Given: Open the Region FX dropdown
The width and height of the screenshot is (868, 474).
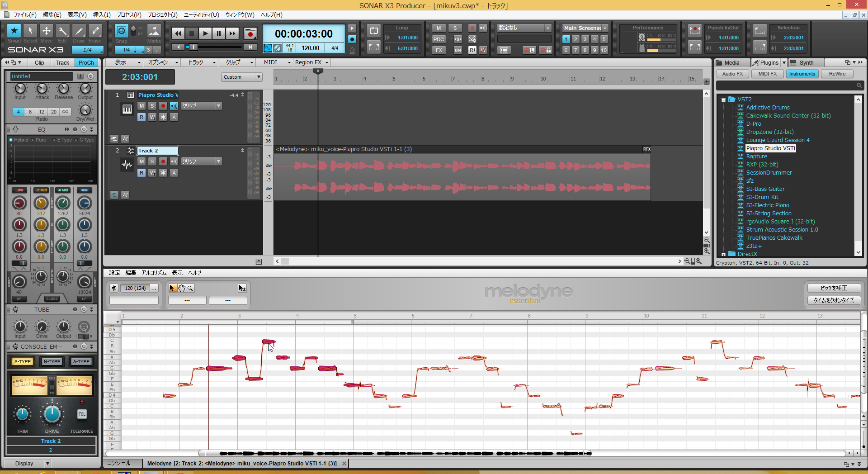Looking at the screenshot, I should click(x=312, y=62).
